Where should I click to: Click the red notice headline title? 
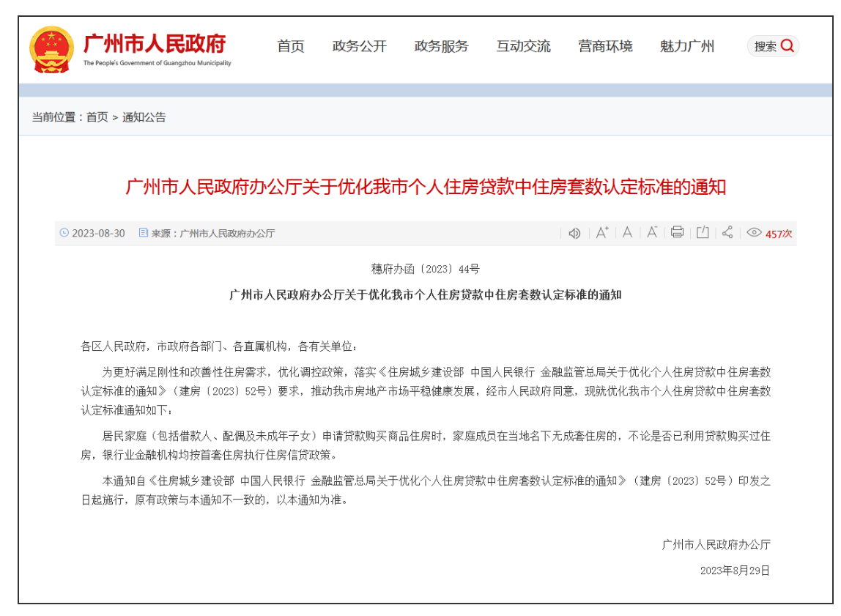(426, 187)
